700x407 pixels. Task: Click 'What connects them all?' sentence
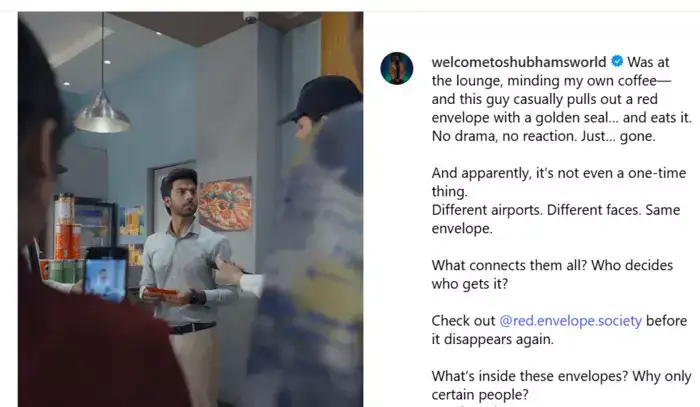509,265
